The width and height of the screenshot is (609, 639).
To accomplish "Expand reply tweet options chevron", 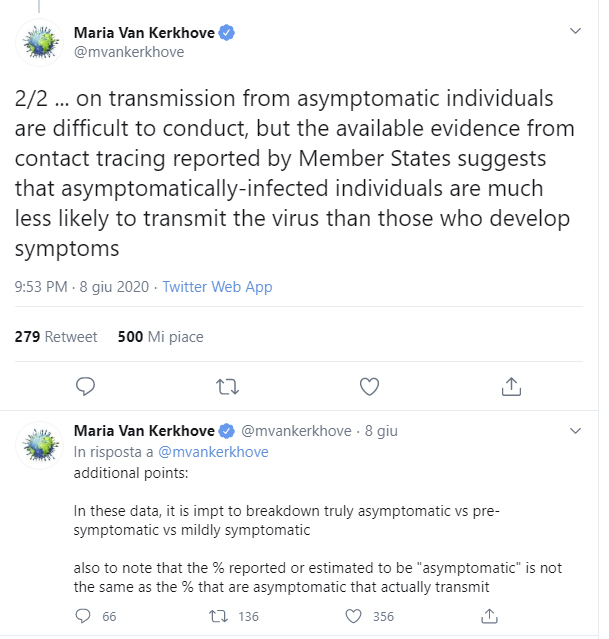I will [x=575, y=431].
